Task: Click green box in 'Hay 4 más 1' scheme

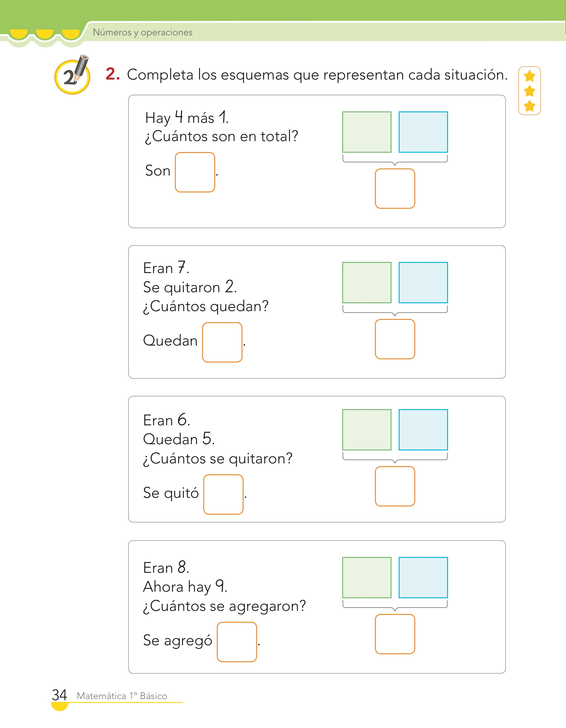Action: [367, 132]
